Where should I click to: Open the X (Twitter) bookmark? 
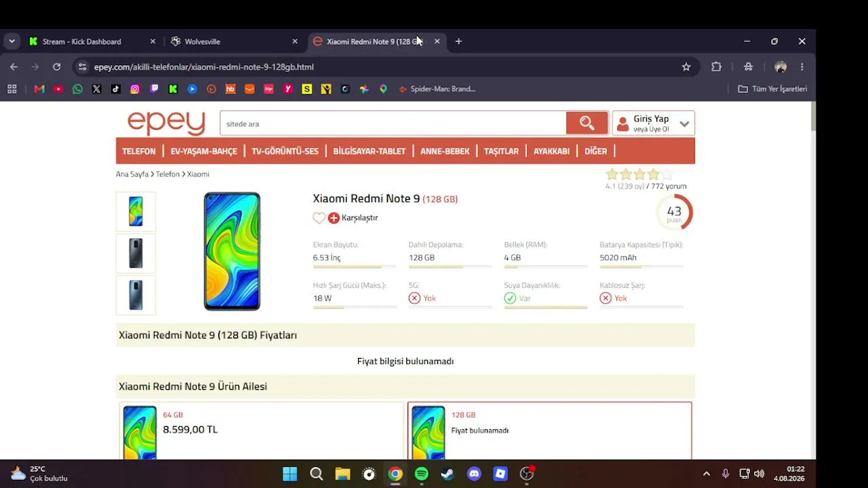(x=96, y=89)
